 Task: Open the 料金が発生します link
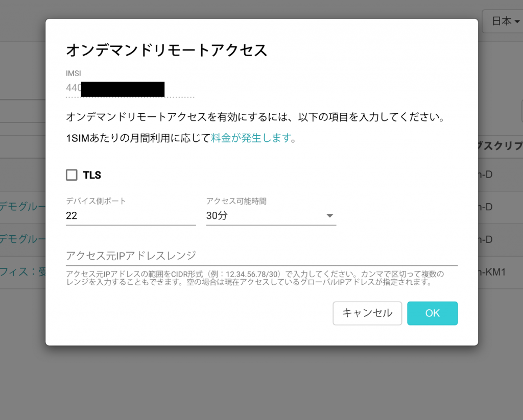pos(251,138)
